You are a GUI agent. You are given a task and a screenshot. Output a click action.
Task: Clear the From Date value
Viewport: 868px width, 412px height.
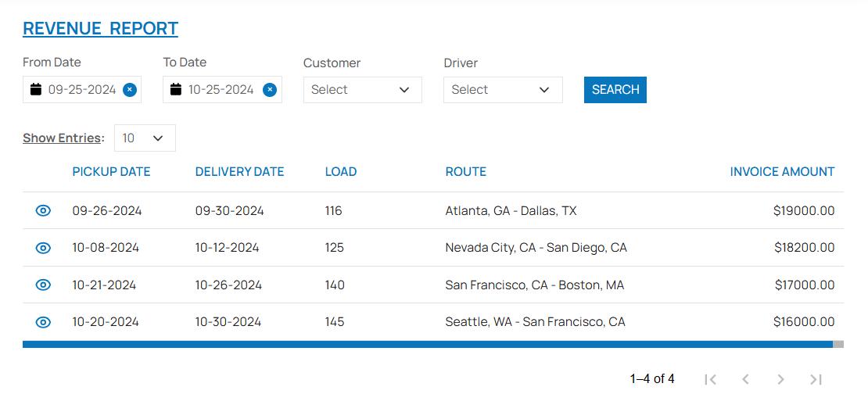[130, 90]
